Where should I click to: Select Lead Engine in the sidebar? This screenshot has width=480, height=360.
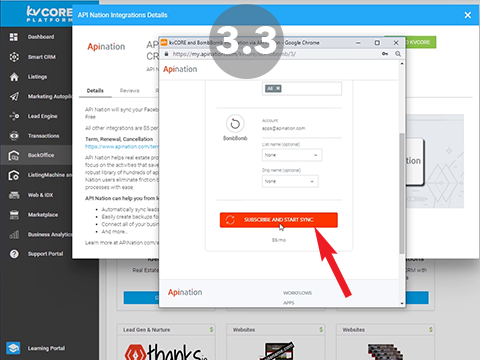pyautogui.click(x=42, y=116)
